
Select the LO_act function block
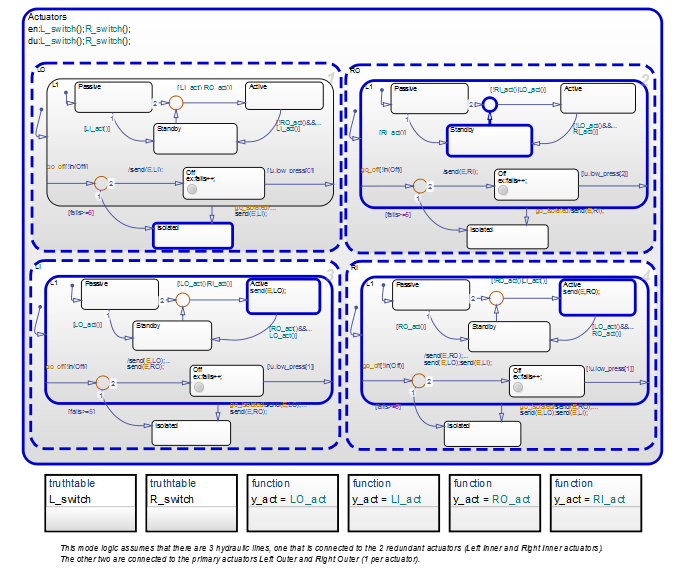pos(293,503)
